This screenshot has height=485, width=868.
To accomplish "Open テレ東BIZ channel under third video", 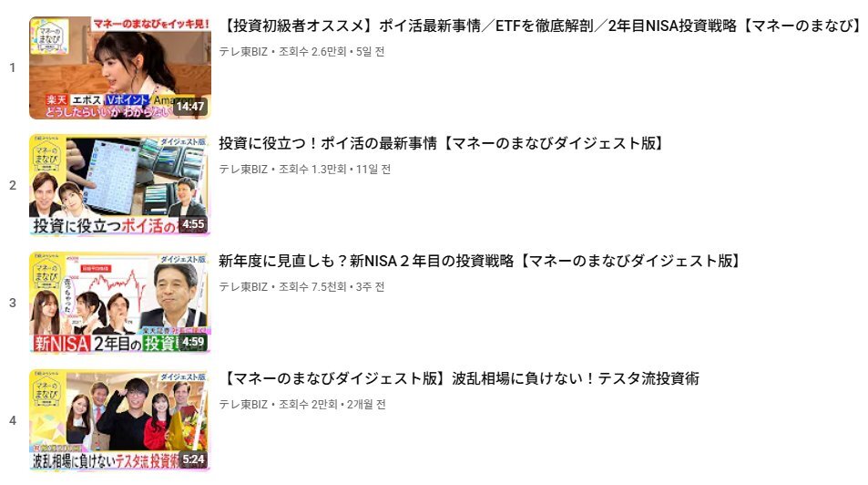I will (x=243, y=286).
